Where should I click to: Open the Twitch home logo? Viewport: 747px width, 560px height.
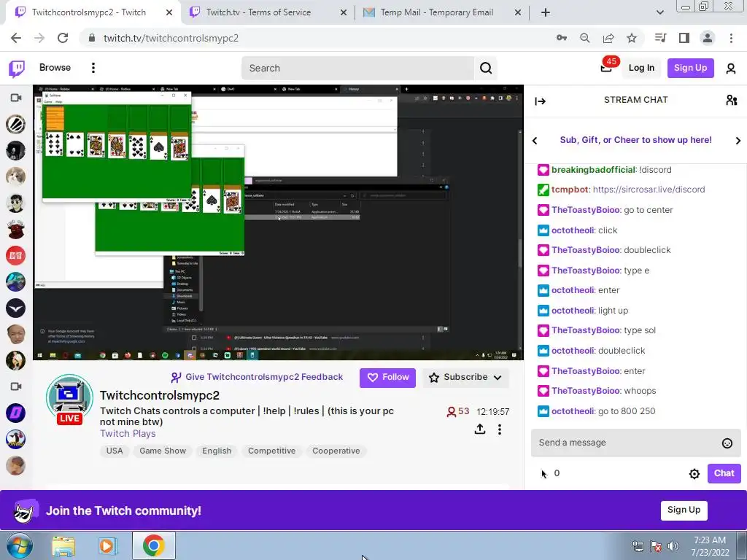pos(17,68)
